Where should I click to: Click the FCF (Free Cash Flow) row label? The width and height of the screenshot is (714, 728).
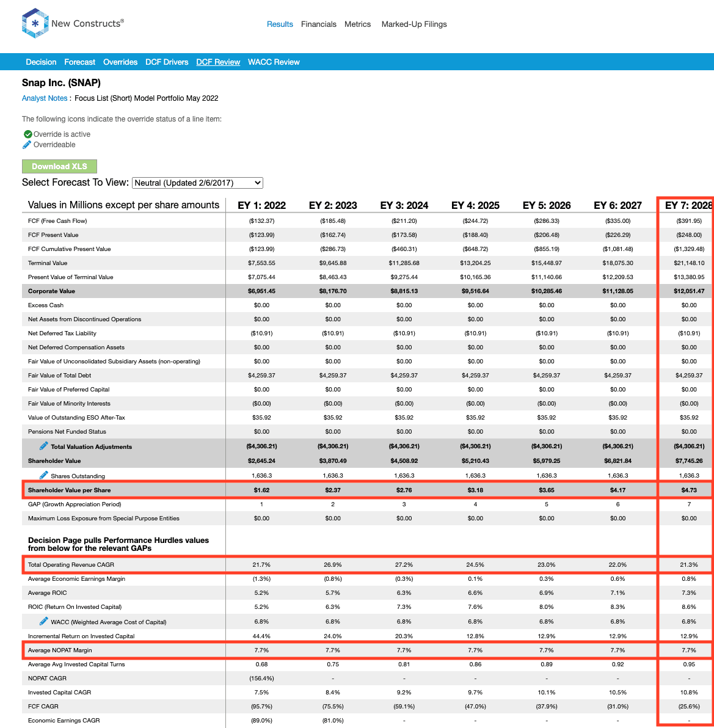(57, 221)
